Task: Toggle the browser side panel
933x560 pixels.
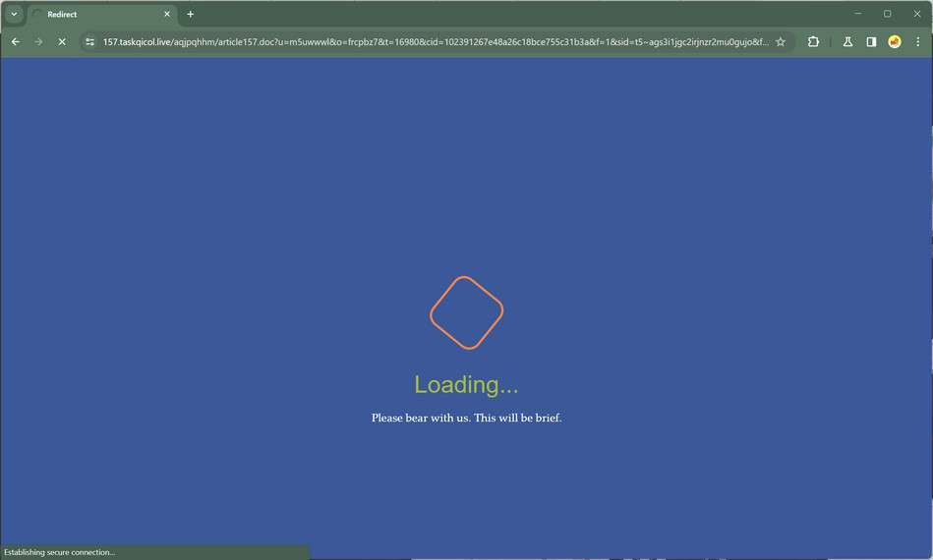Action: coord(871,41)
